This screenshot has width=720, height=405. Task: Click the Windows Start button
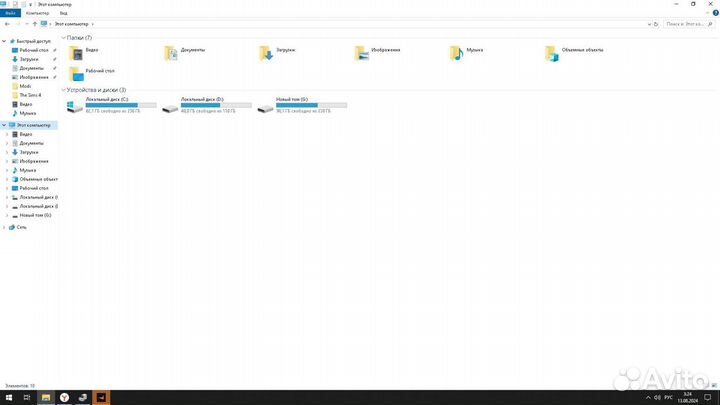[x=7, y=397]
